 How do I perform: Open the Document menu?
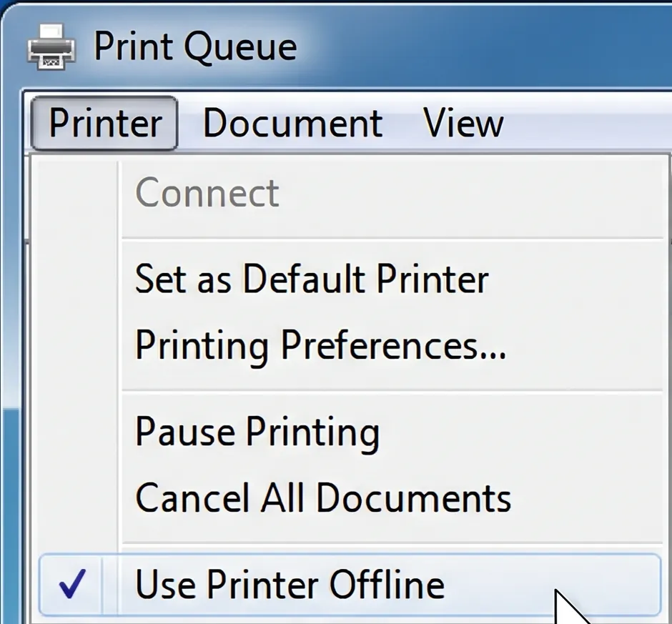[x=292, y=124]
